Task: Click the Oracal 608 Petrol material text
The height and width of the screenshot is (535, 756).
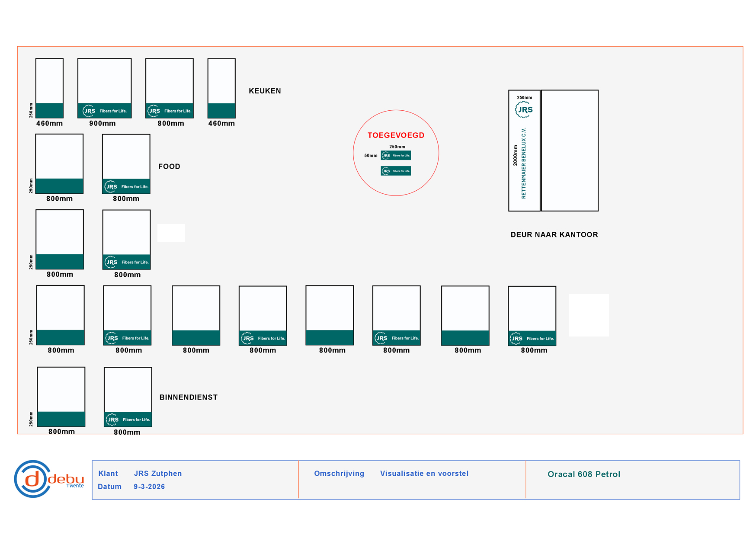Action: click(584, 474)
